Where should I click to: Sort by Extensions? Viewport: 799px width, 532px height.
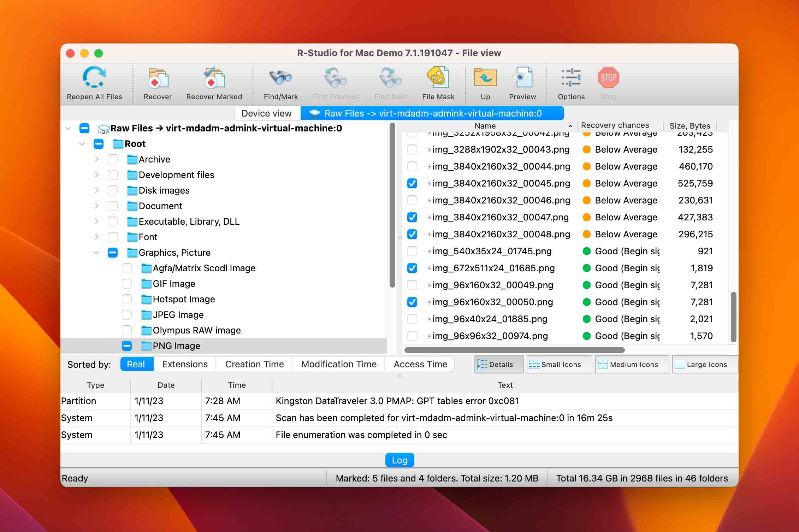(185, 364)
